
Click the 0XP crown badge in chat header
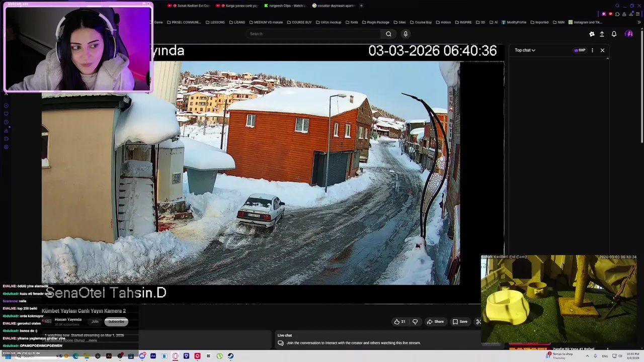click(580, 50)
